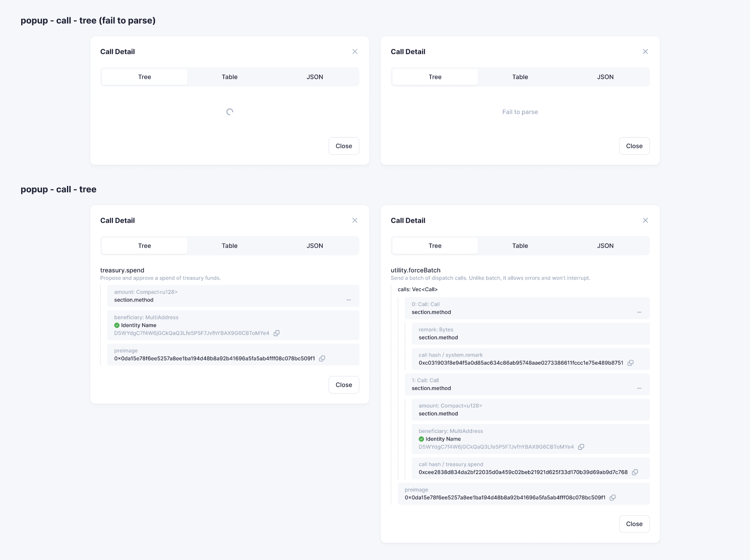This screenshot has width=750, height=560.
Task: Switch to the Table tab in treasury.spend popup
Action: tap(229, 245)
